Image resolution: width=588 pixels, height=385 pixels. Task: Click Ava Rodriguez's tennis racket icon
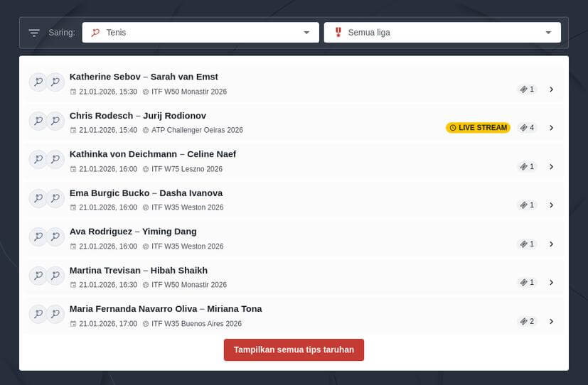tap(38, 237)
